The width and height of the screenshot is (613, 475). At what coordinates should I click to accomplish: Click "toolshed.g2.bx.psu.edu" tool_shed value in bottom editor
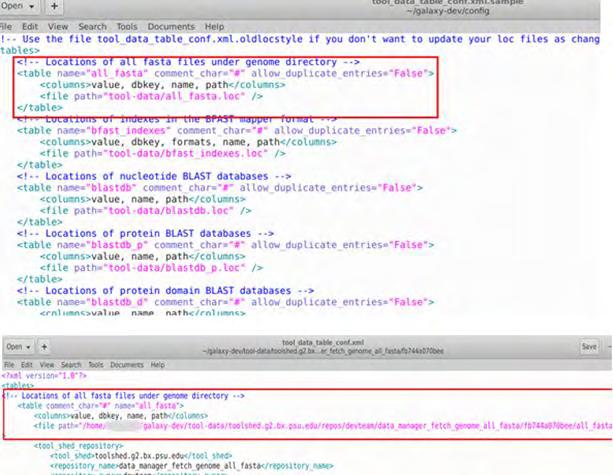[139, 456]
